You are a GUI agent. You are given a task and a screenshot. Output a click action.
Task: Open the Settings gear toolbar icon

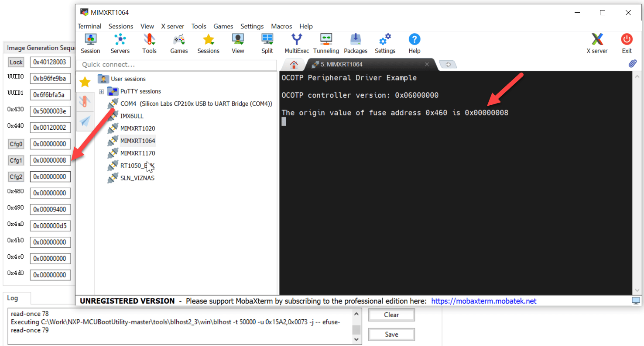[x=385, y=44]
